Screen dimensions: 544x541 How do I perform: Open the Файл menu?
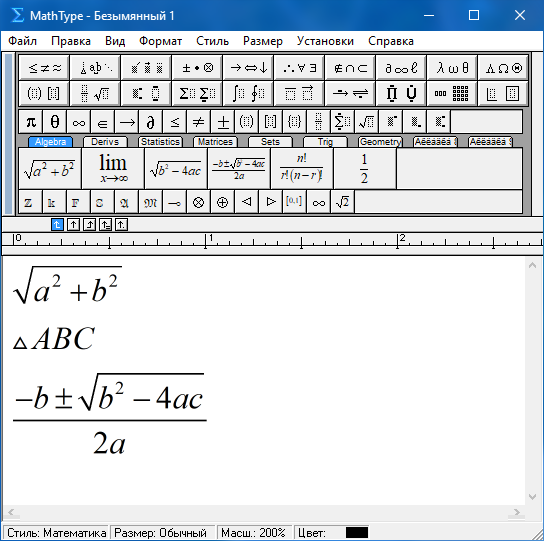pos(22,41)
